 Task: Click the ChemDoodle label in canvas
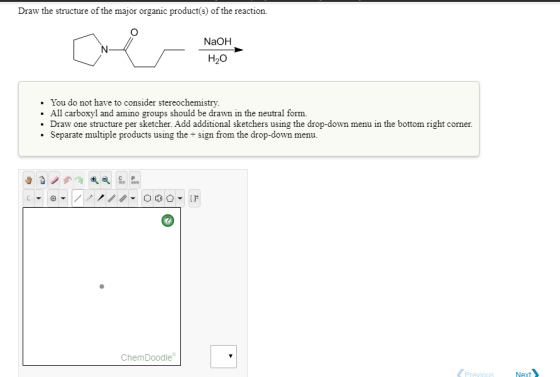point(148,357)
